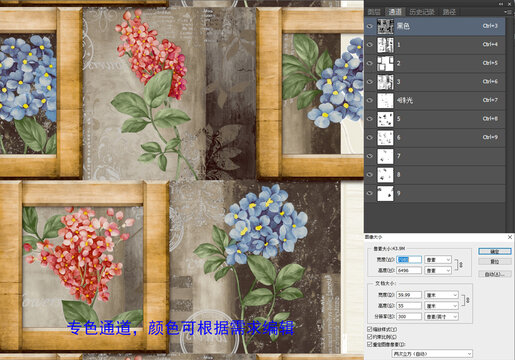Click the Ctrl+9 shortcut text
The height and width of the screenshot is (360, 515).
[490, 137]
